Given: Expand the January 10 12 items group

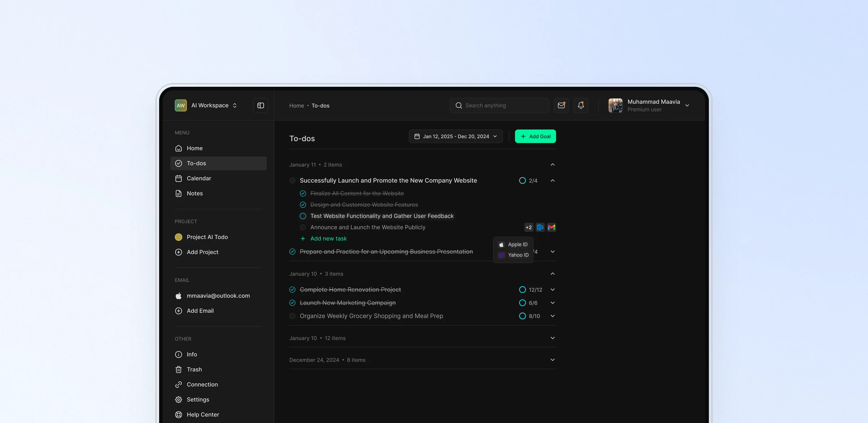Looking at the screenshot, I should point(553,338).
